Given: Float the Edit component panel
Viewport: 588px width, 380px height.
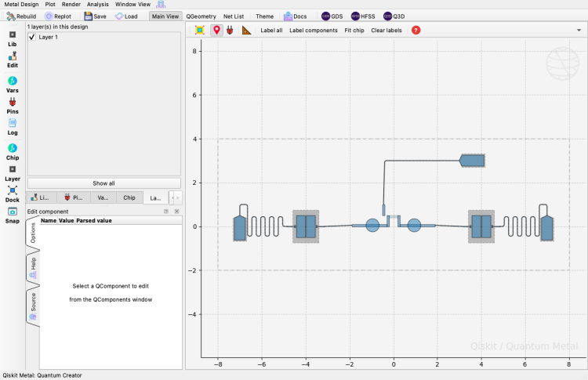Looking at the screenshot, I should pyautogui.click(x=166, y=212).
